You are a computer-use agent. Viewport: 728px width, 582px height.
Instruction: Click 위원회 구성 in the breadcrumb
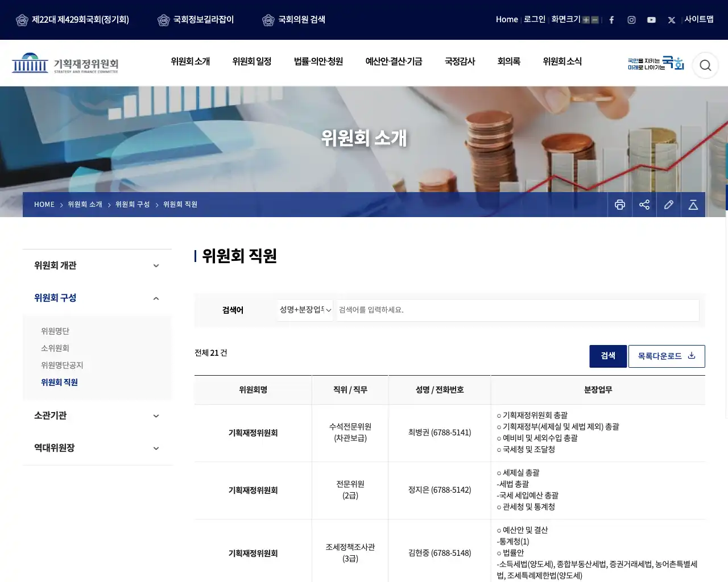tap(133, 205)
